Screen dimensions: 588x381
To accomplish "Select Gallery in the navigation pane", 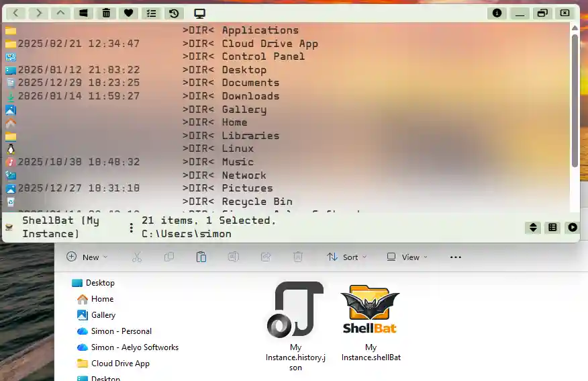I will 103,315.
